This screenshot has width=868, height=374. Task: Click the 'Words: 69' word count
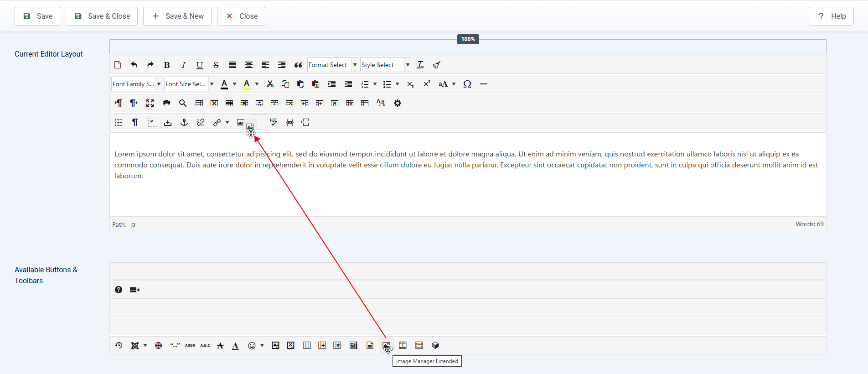(810, 224)
